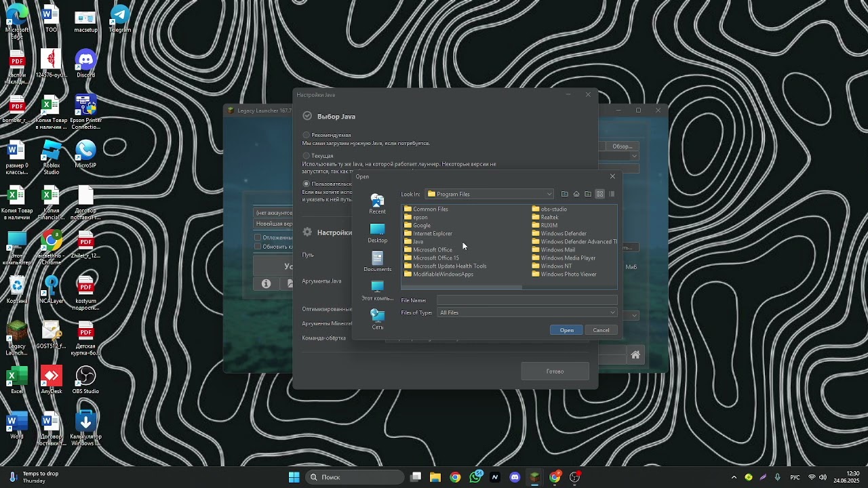The height and width of the screenshot is (488, 868).
Task: Open the Roblox Studio desktop shortcut
Action: [x=52, y=157]
